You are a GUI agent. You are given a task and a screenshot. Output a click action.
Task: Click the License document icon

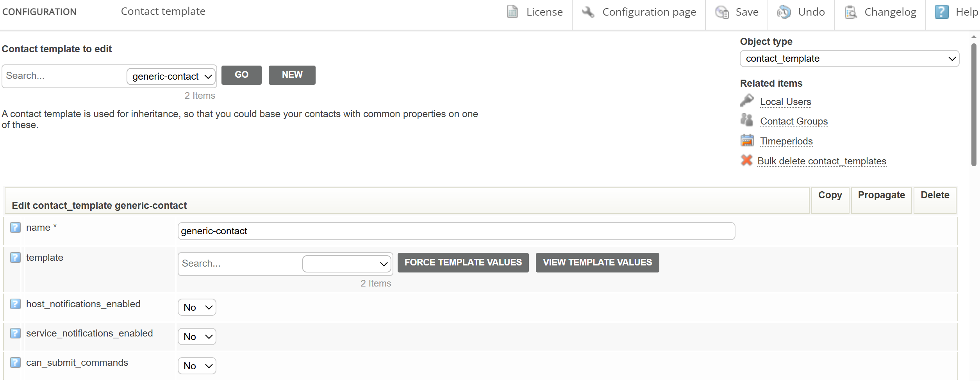512,12
